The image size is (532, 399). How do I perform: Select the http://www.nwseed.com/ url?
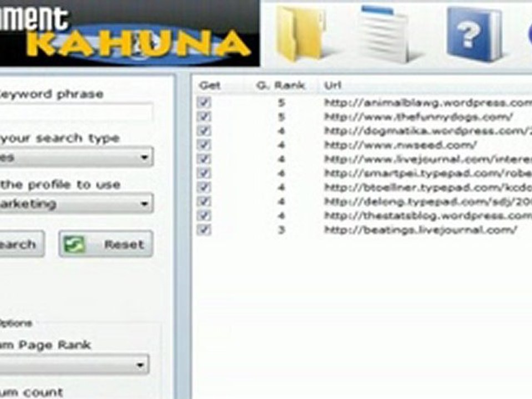(x=401, y=145)
